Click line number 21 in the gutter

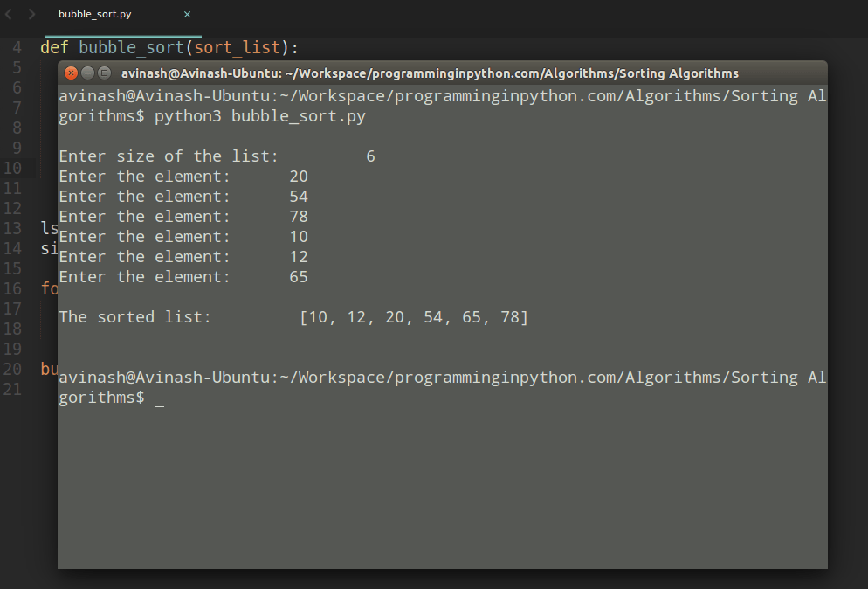tap(18, 389)
